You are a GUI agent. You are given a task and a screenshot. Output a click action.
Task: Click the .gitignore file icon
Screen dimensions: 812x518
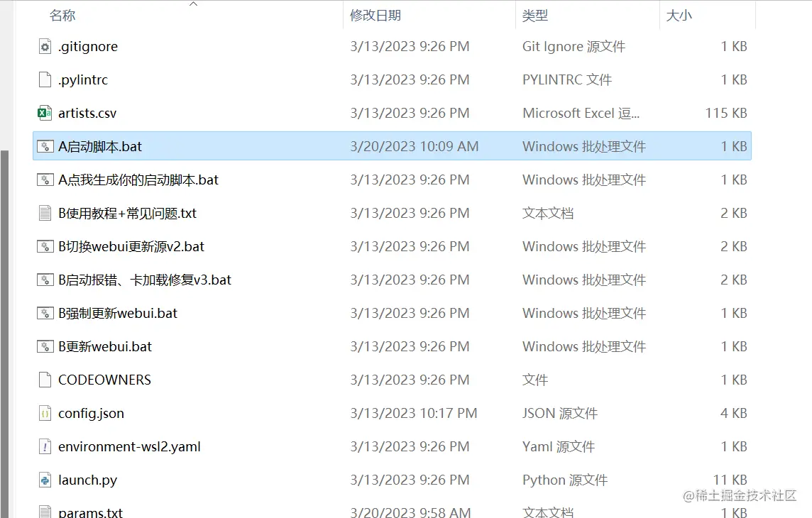click(x=45, y=47)
